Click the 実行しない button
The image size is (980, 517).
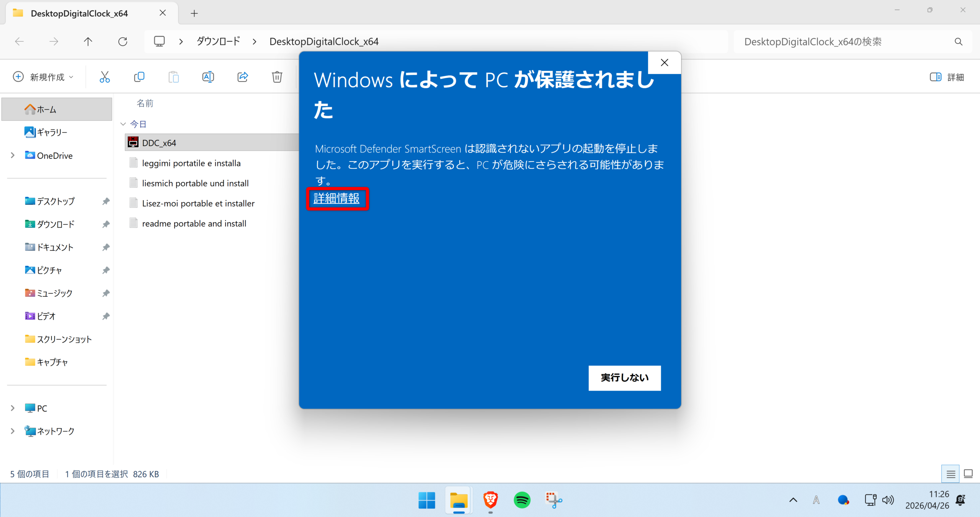(624, 378)
